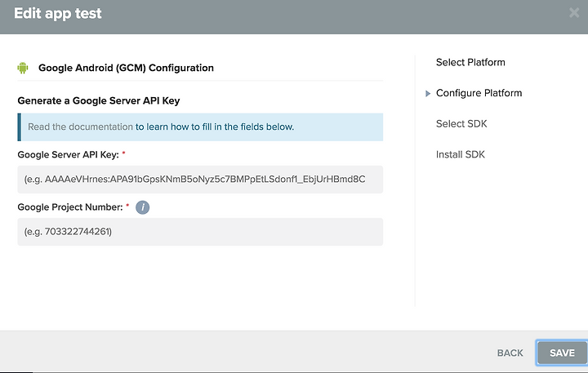Focus the Google Project Number field

pos(200,232)
